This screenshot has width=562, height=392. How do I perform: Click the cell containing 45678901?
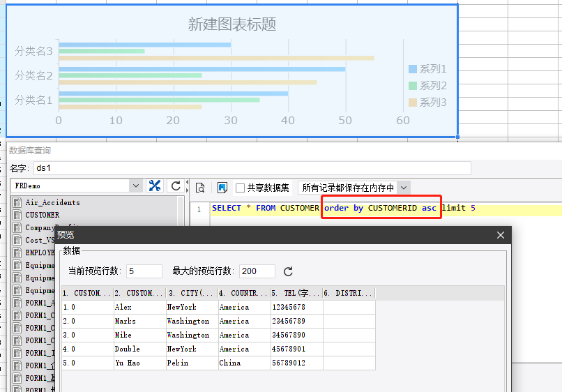click(x=297, y=349)
